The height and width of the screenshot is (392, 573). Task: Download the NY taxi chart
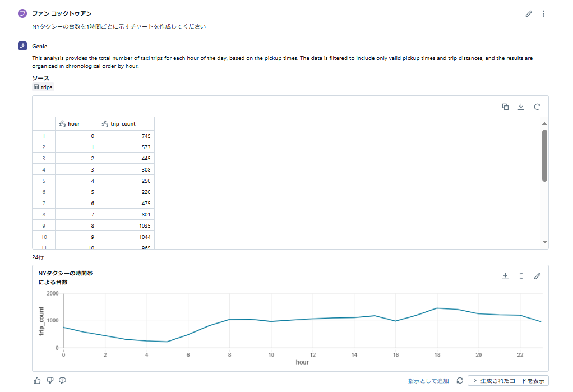[x=505, y=276]
